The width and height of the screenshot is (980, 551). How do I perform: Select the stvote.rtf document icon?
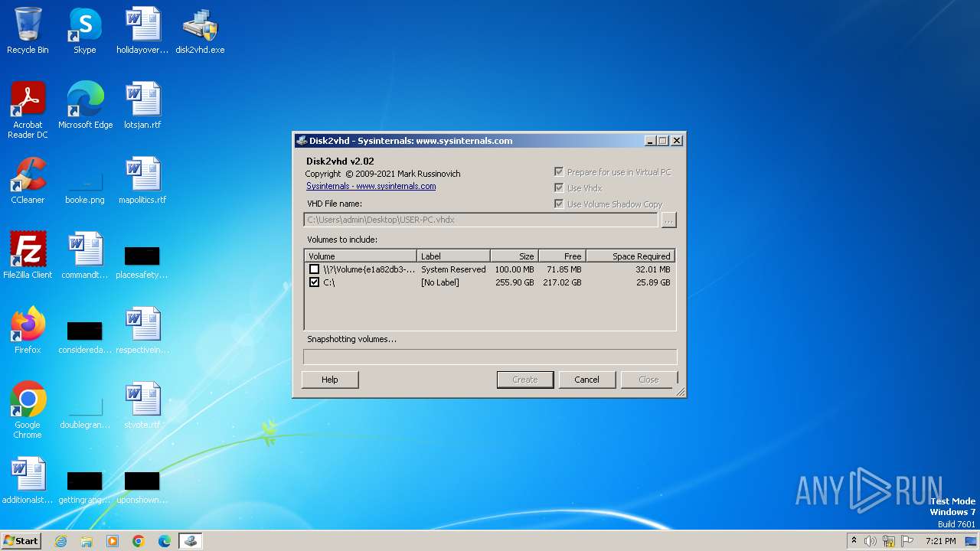tap(142, 406)
